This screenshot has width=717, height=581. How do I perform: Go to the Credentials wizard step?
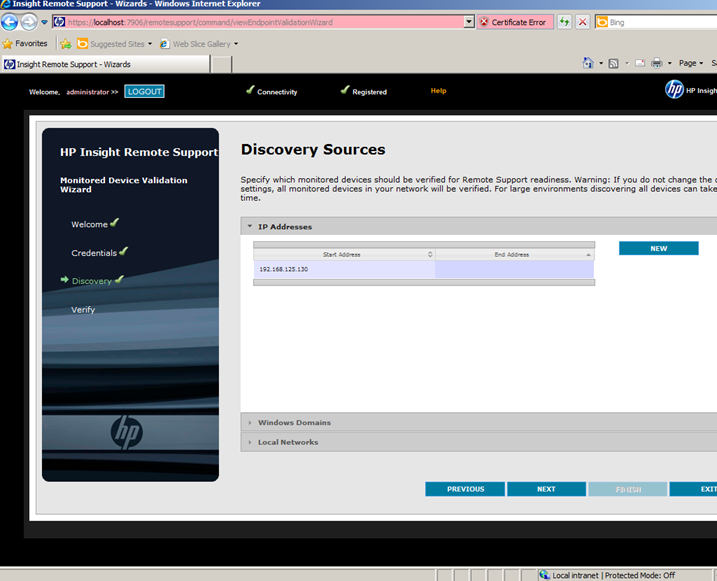click(x=94, y=253)
